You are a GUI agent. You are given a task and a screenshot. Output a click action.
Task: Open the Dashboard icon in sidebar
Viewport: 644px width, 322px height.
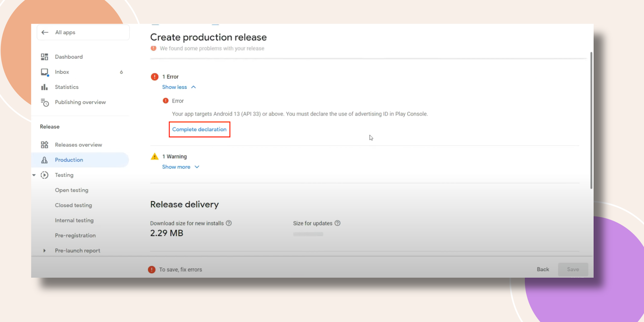[x=44, y=57]
